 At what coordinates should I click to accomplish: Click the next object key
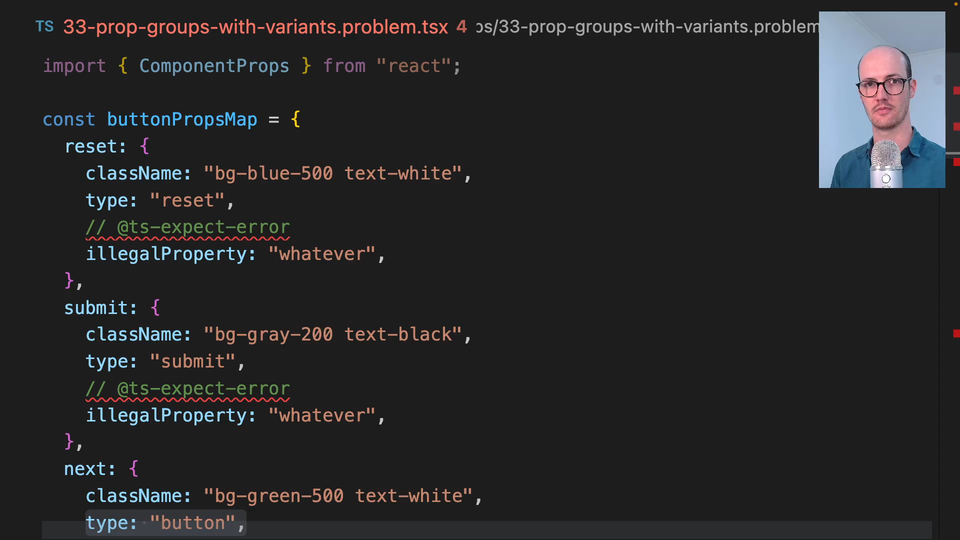(x=86, y=468)
